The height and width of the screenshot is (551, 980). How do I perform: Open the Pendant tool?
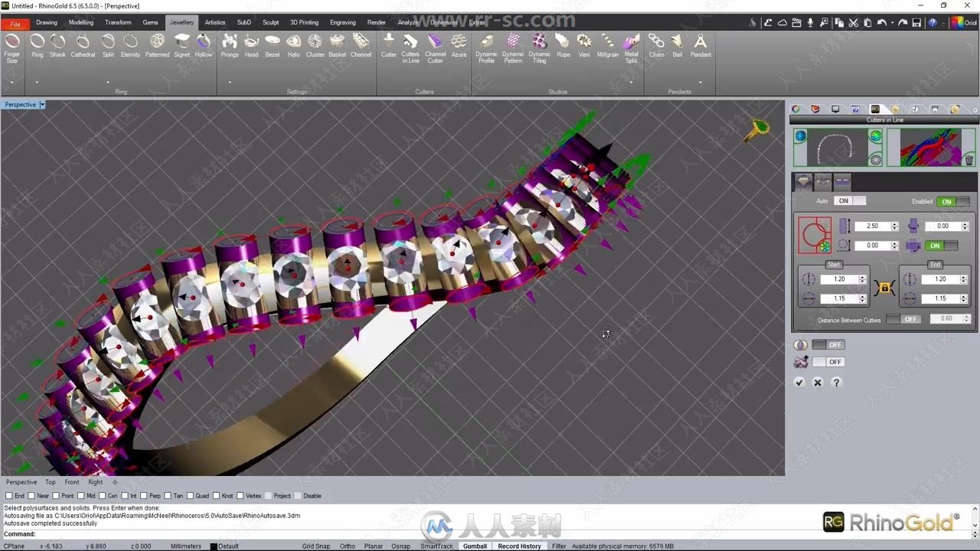tap(701, 46)
